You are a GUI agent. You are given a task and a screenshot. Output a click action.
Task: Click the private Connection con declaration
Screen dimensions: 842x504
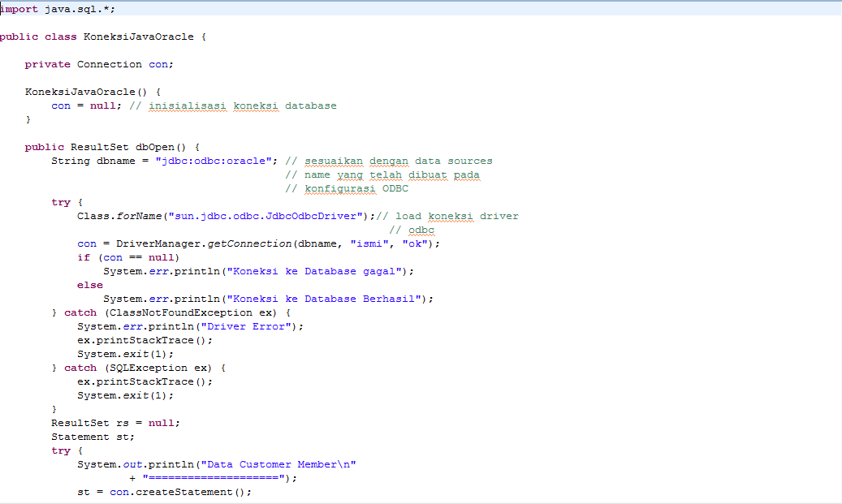97,63
